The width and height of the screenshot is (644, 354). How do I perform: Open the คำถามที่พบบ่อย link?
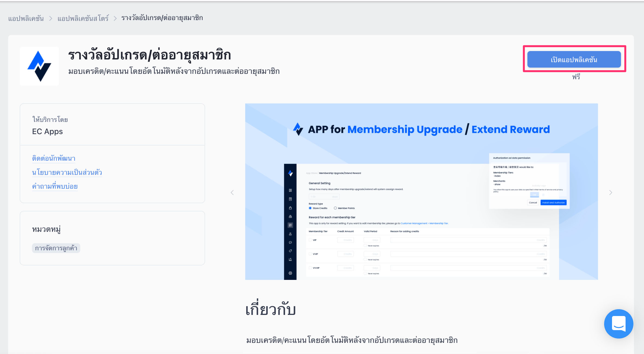click(x=55, y=186)
